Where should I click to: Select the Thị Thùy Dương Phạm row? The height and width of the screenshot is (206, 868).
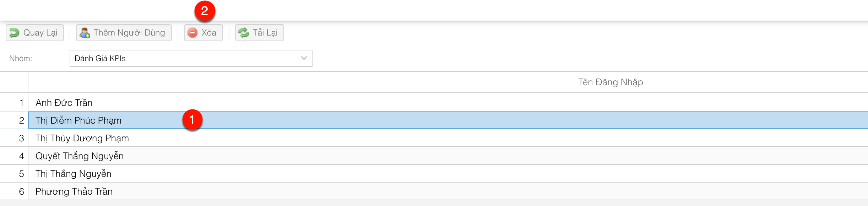tap(82, 138)
